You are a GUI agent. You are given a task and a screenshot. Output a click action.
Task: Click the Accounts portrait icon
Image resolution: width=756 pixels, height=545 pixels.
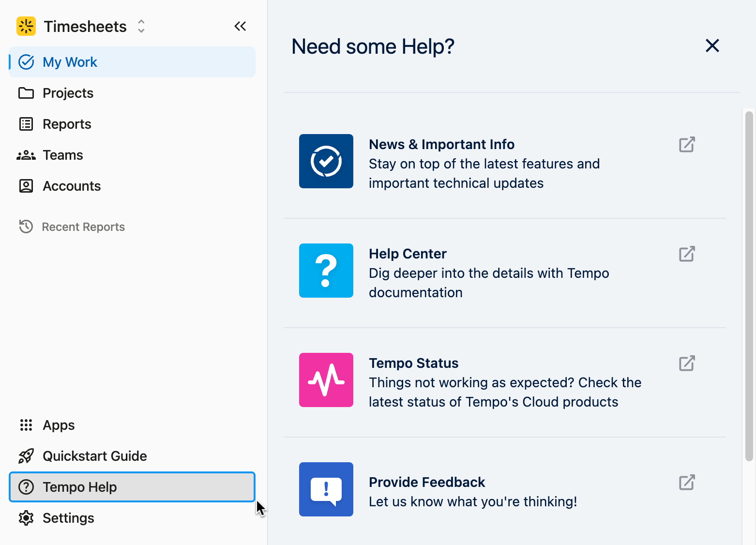pyautogui.click(x=26, y=186)
